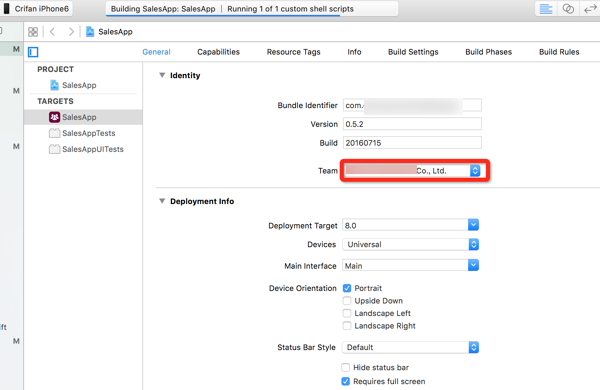Enable the Upside Down checkbox
The image size is (600, 390).
347,301
